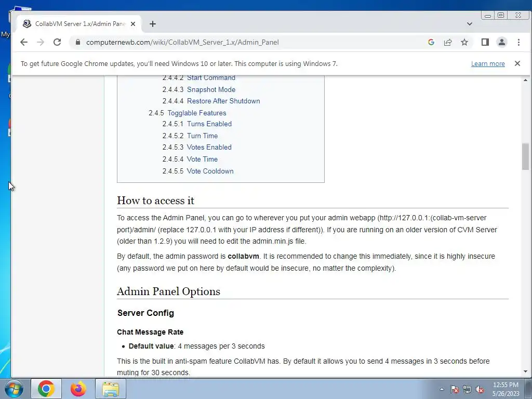Dismiss the Chrome update notification bar

click(x=517, y=63)
